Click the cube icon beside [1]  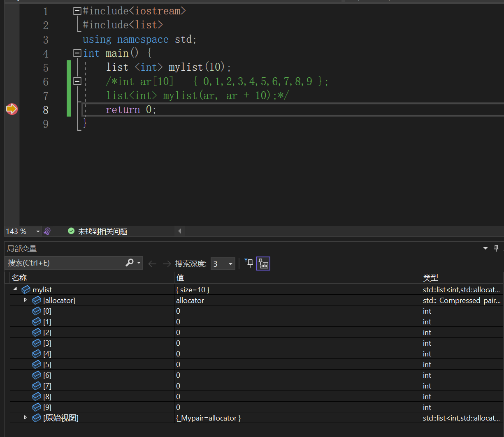pyautogui.click(x=37, y=322)
